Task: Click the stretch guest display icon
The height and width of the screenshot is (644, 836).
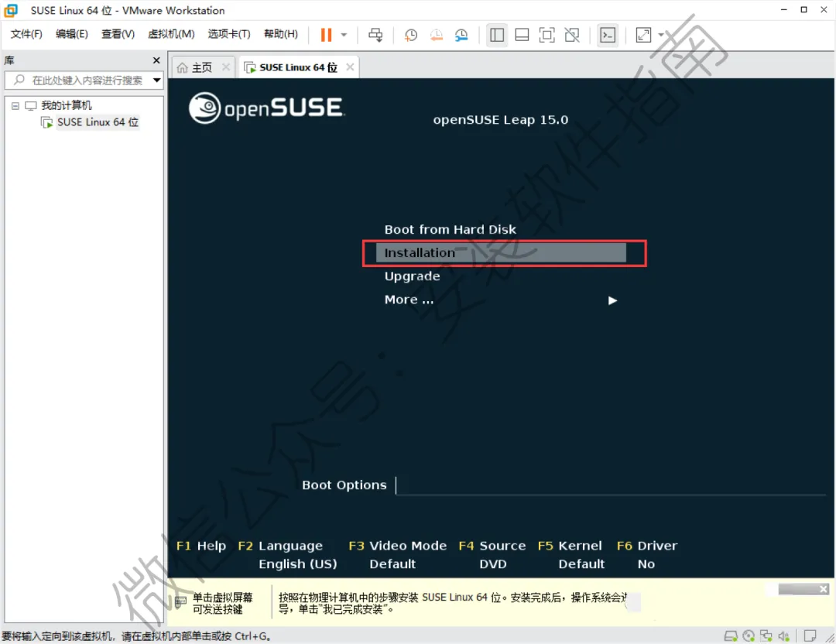Action: pos(643,35)
